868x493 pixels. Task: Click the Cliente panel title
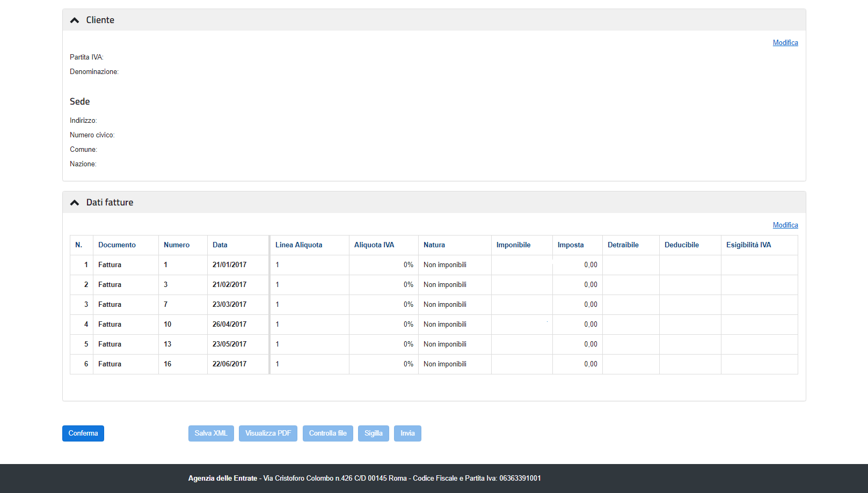click(100, 20)
